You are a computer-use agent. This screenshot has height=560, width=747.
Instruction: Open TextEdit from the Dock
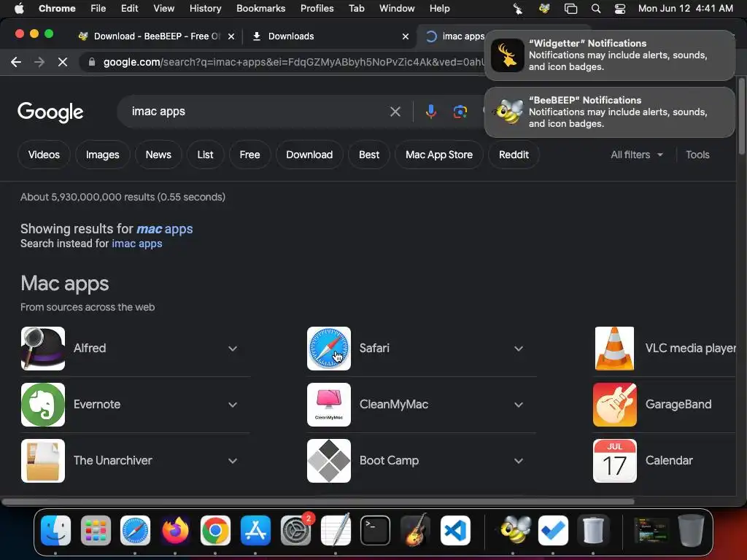(x=336, y=530)
